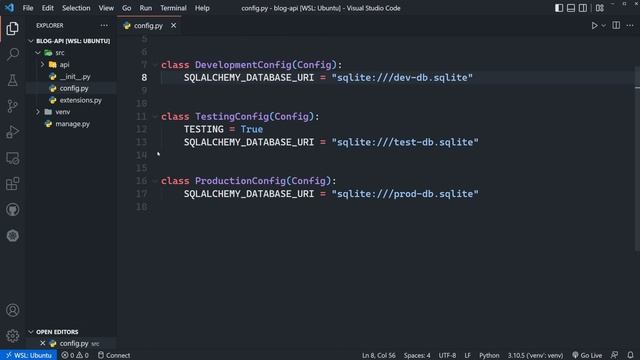Image resolution: width=640 pixels, height=360 pixels.
Task: Open the feedback icon in status bar
Action: (x=614, y=355)
